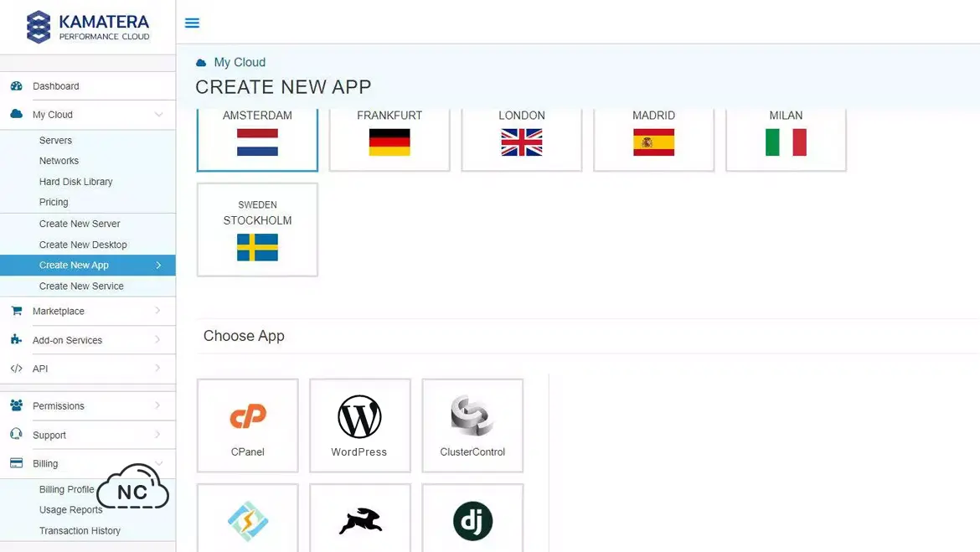Click the SWEDEN STOCKHOLM location label
This screenshot has width=980, height=552.
tap(257, 213)
